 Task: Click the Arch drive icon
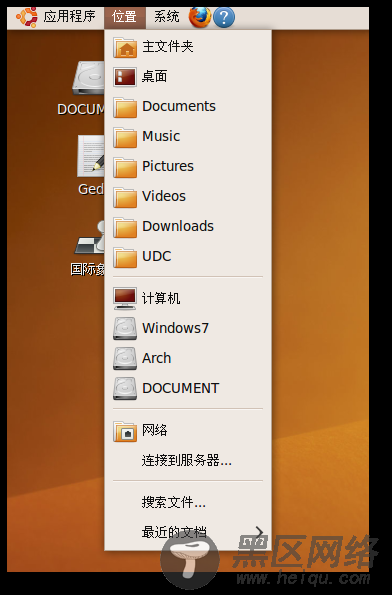click(x=125, y=358)
